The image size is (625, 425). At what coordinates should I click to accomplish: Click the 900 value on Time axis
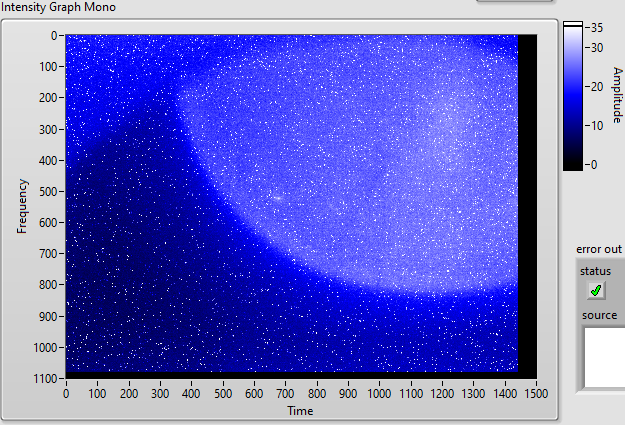[348, 394]
